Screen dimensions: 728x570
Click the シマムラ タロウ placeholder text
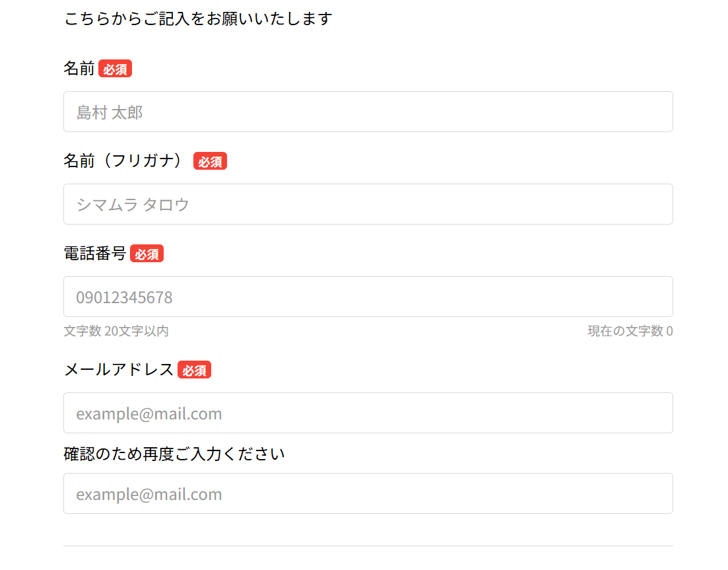(133, 205)
